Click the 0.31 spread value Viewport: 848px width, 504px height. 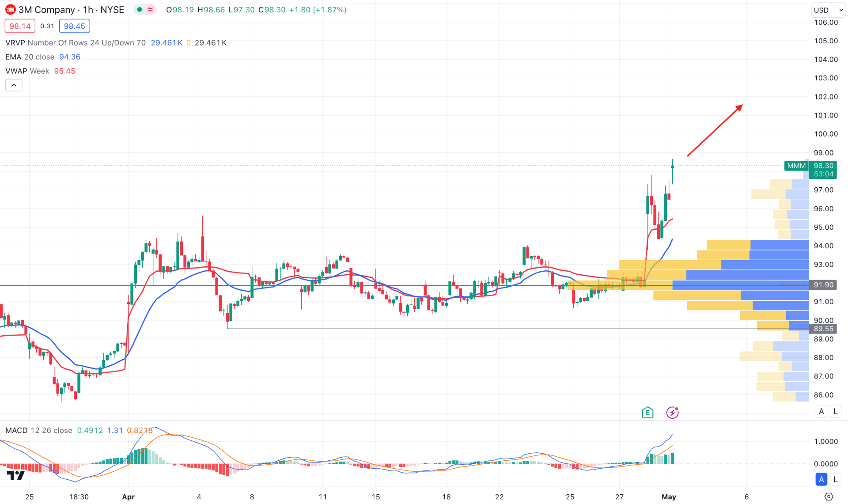[x=47, y=26]
